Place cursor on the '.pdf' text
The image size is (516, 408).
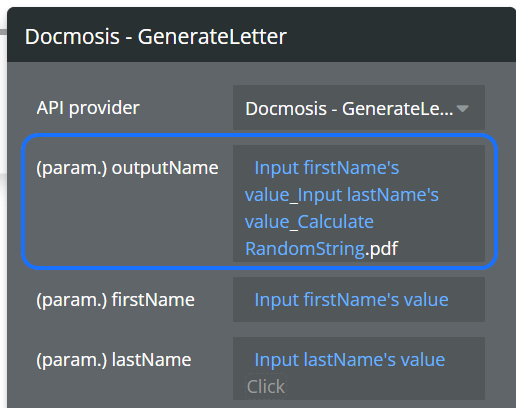tap(381, 248)
